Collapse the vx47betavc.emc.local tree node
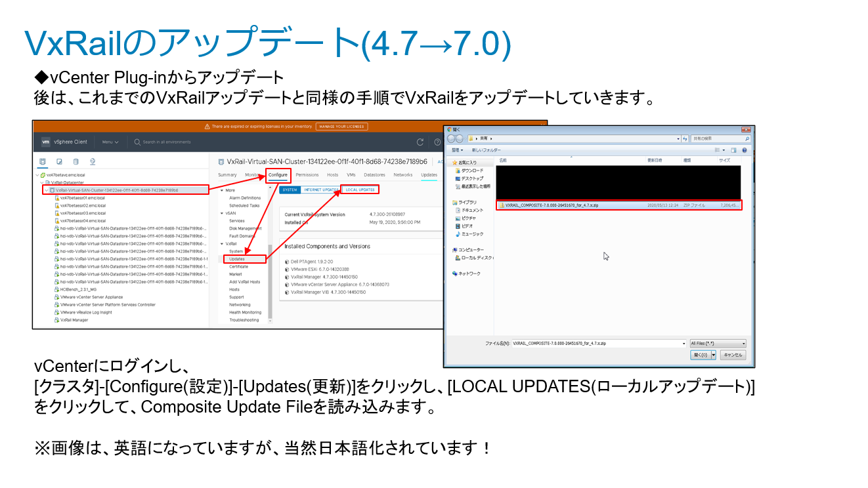Image resolution: width=868 pixels, height=488 pixels. click(38, 175)
